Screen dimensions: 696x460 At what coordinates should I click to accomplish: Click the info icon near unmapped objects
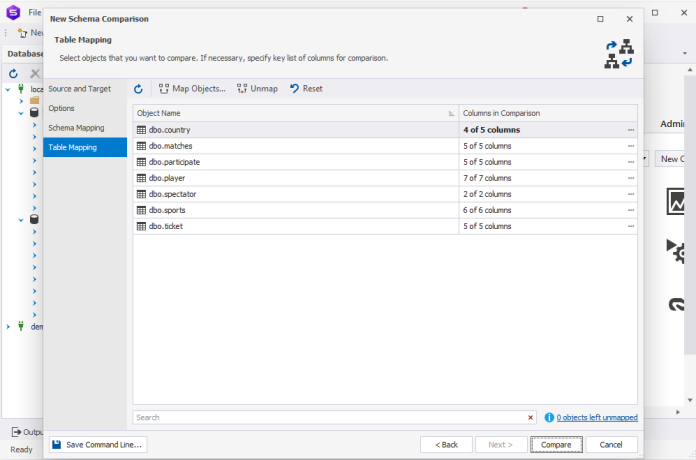click(x=548, y=417)
